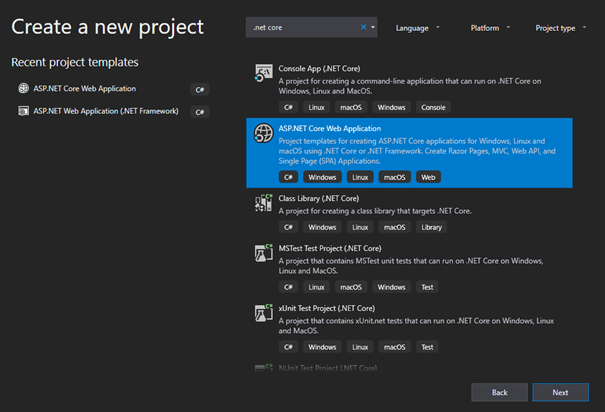Image resolution: width=605 pixels, height=412 pixels.
Task: Click the macOS tag under xUnit Test Project
Action: [395, 347]
